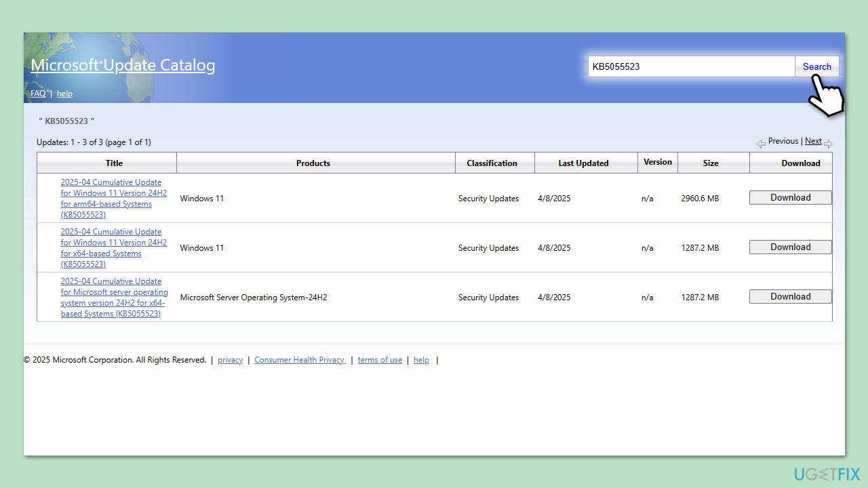The width and height of the screenshot is (868, 488).
Task: Download the arm64-based Windows 11 update
Action: 790,198
